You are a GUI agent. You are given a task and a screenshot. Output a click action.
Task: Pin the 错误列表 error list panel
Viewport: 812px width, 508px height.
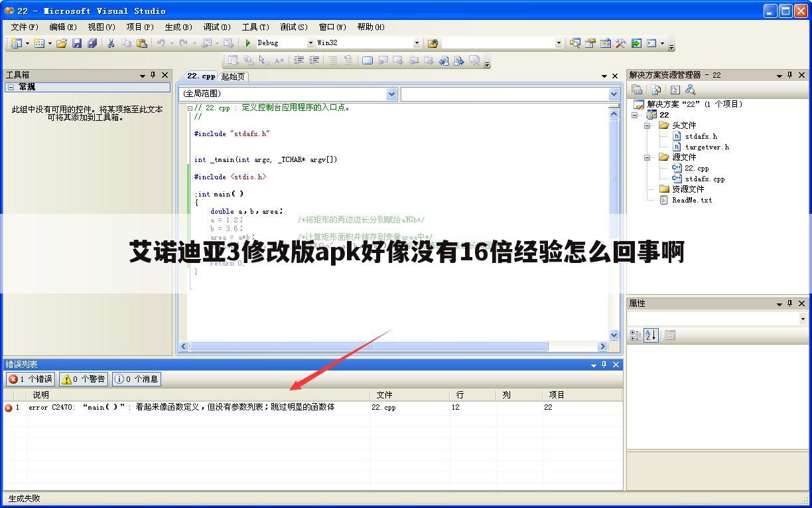[604, 365]
